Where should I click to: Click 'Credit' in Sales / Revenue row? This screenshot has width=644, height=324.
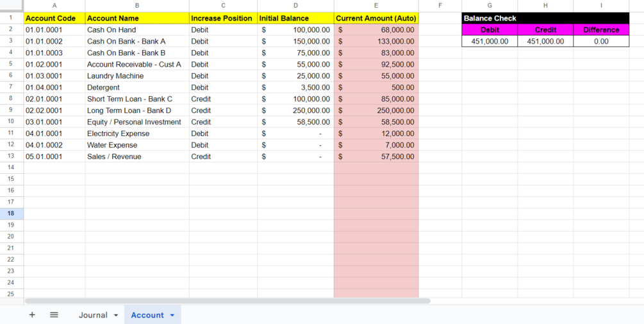(x=223, y=157)
